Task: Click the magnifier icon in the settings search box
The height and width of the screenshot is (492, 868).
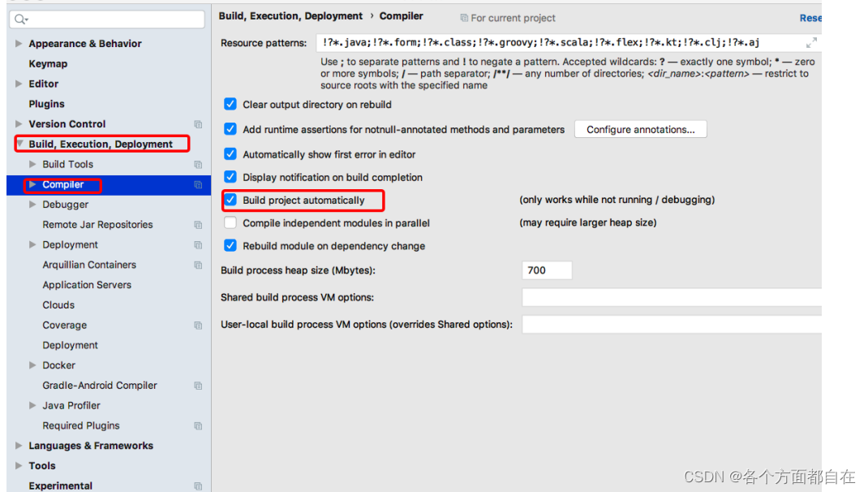Action: (18, 18)
